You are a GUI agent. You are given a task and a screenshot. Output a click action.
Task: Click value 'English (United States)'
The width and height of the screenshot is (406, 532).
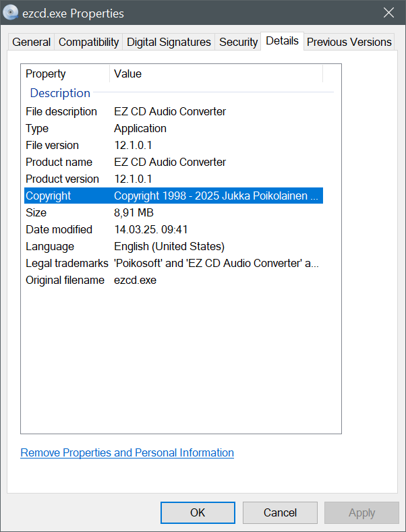point(169,246)
